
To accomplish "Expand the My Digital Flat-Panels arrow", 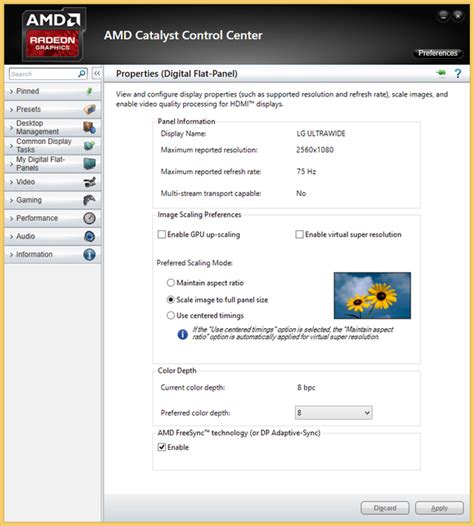I will click(x=11, y=164).
